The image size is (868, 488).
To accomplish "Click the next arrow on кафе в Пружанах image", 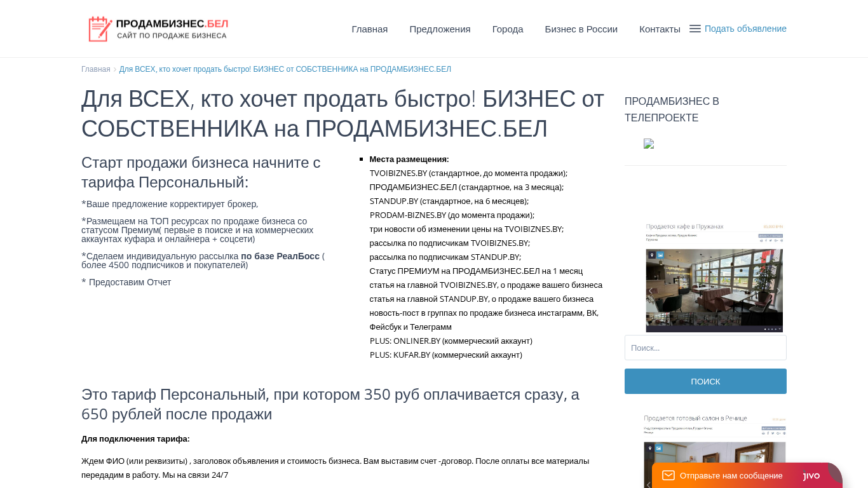I will click(x=778, y=291).
